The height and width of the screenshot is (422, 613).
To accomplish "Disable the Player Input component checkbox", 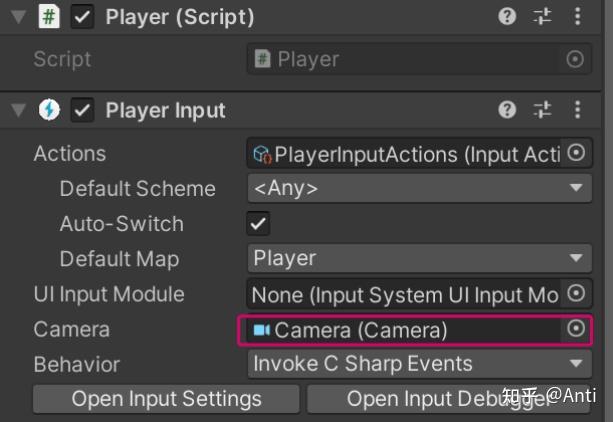I will pos(83,110).
